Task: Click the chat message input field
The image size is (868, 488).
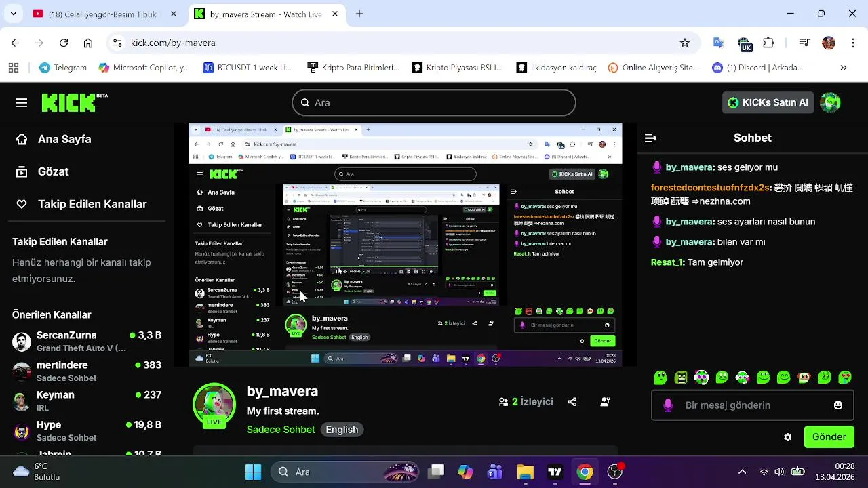Action: tap(753, 405)
